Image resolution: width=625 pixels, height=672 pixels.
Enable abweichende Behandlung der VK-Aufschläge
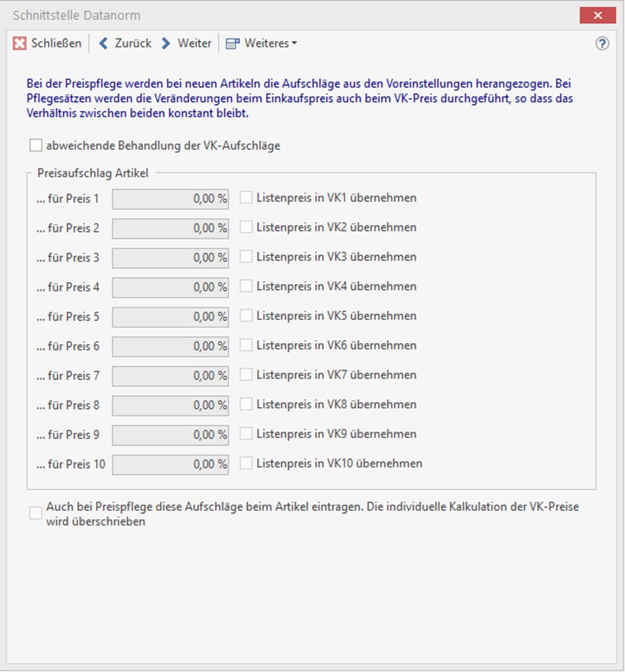tap(35, 146)
